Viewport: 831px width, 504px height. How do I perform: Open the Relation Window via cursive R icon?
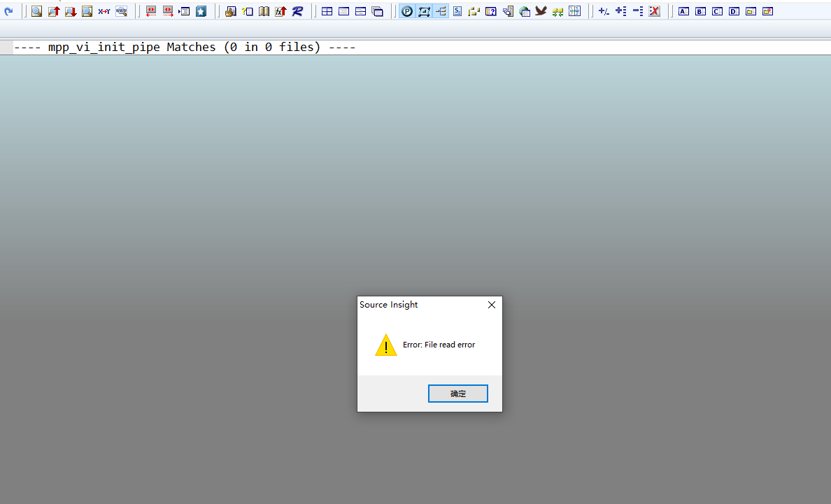(297, 11)
